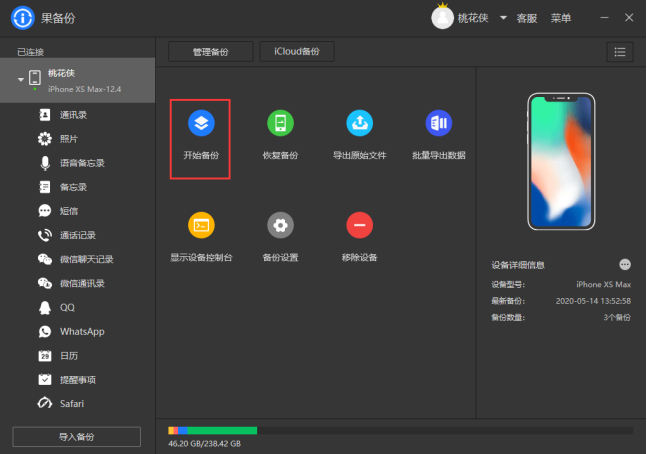The width and height of the screenshot is (647, 454).
Task: Click the 已连接 connected label
Action: coord(31,52)
